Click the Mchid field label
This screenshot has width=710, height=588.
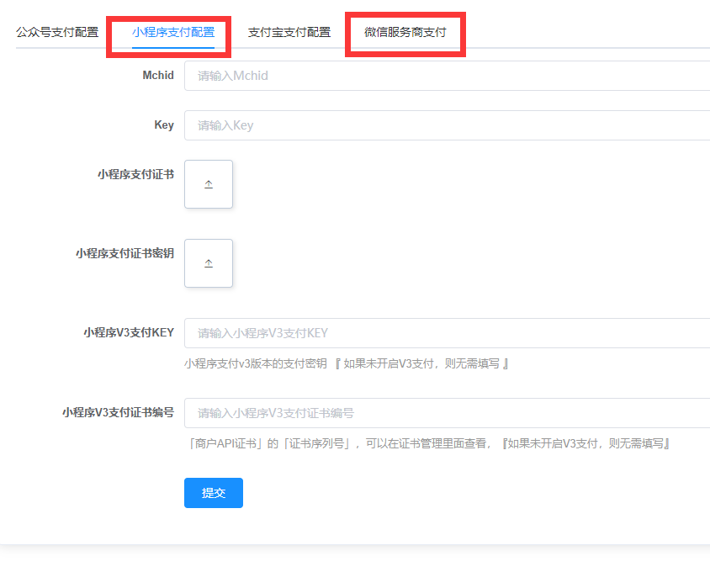click(x=158, y=75)
